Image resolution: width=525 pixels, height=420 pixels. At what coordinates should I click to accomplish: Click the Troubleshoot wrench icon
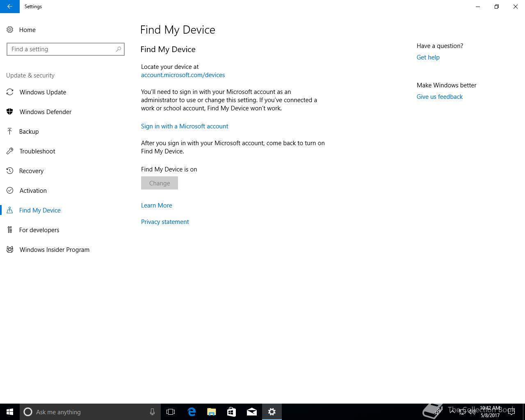[x=10, y=151]
